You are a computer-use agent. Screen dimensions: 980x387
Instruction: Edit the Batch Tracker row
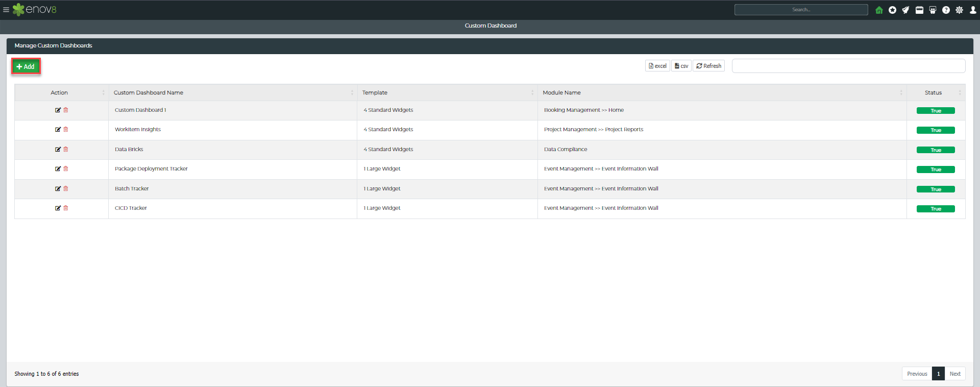(58, 188)
